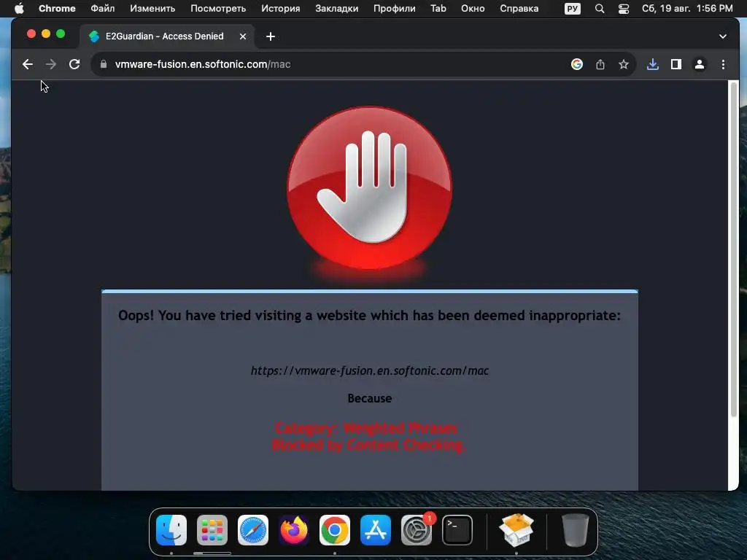Toggle Chrome side panel
Image resolution: width=747 pixels, height=560 pixels.
click(x=676, y=64)
